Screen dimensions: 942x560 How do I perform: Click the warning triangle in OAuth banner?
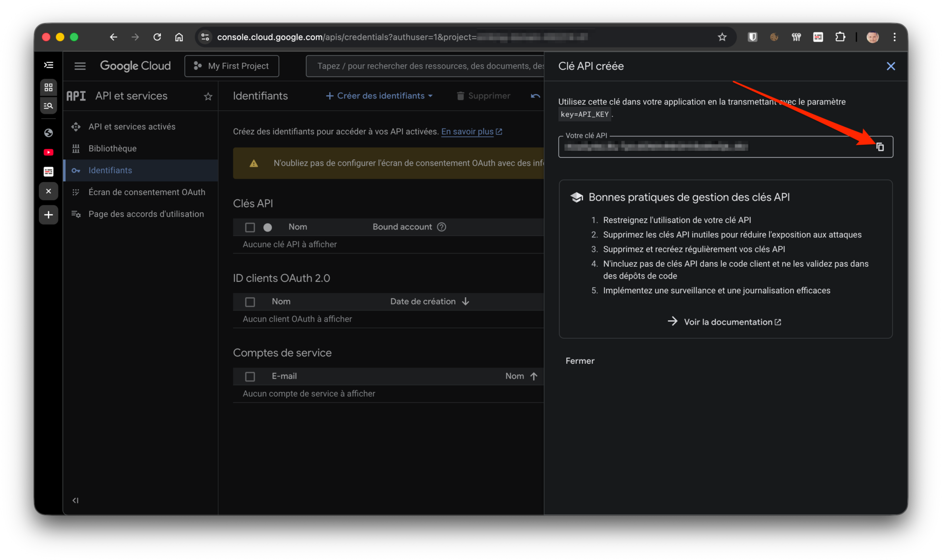click(254, 163)
